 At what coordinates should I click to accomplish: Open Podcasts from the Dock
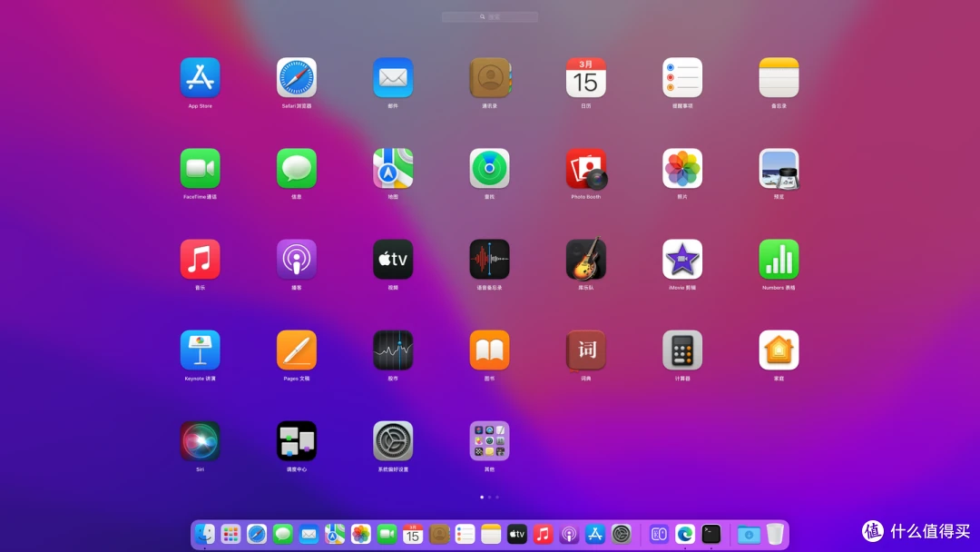(569, 534)
